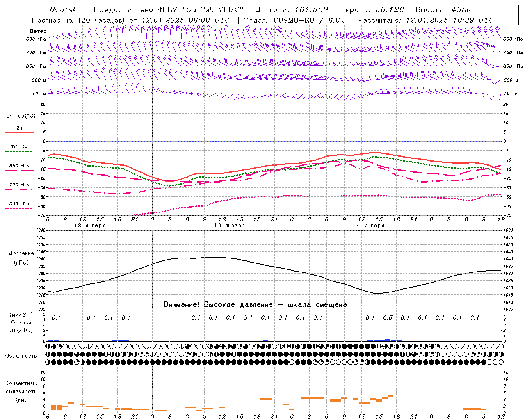Image resolution: width=525 pixels, height=420 pixels.
Task: Click the 'Внимание! Высокое давление' warning text
Action: (x=218, y=305)
